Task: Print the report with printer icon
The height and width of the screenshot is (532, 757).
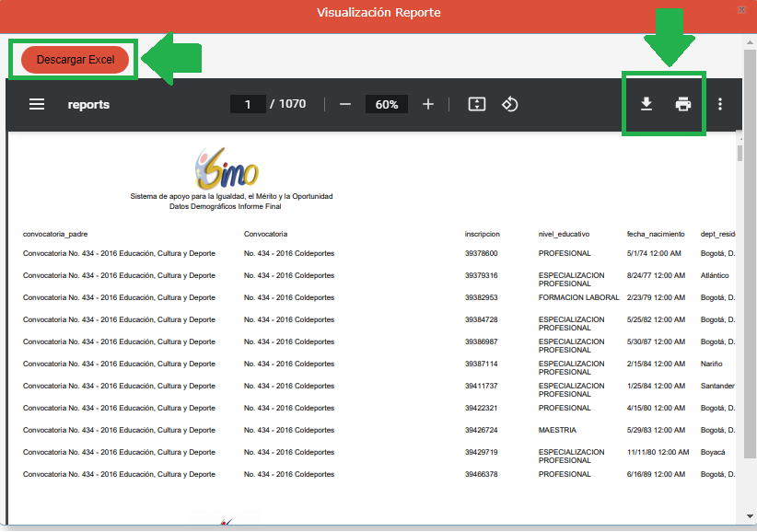Action: click(683, 105)
